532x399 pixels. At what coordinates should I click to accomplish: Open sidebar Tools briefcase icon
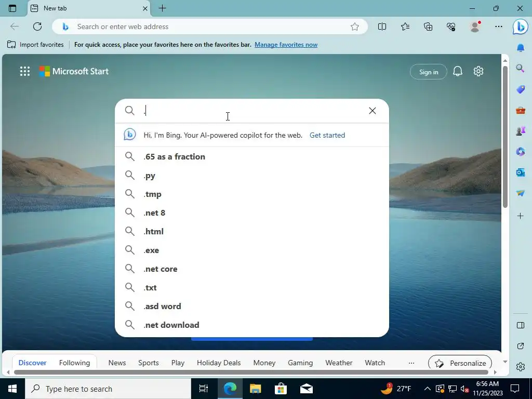[x=521, y=110]
